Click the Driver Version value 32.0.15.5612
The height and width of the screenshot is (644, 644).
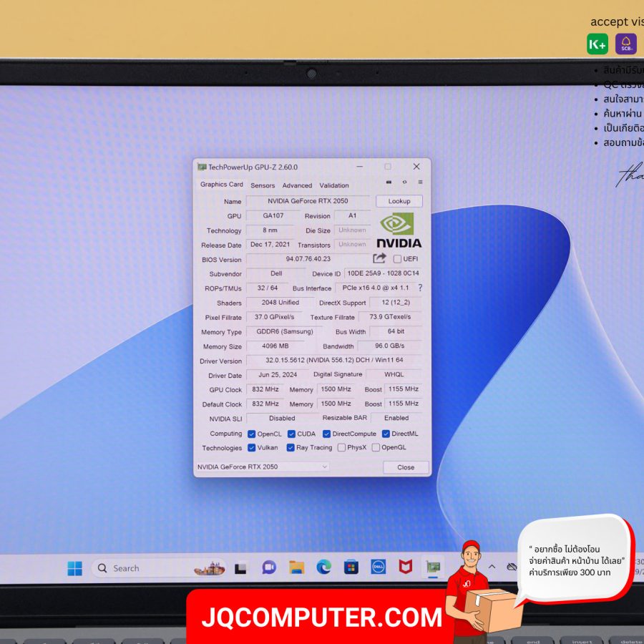334,360
